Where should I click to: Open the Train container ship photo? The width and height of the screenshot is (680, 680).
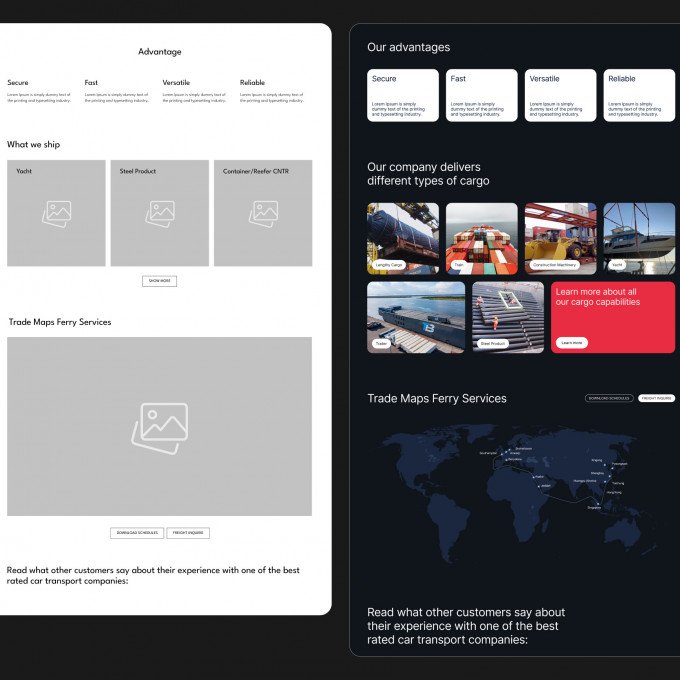pos(481,238)
